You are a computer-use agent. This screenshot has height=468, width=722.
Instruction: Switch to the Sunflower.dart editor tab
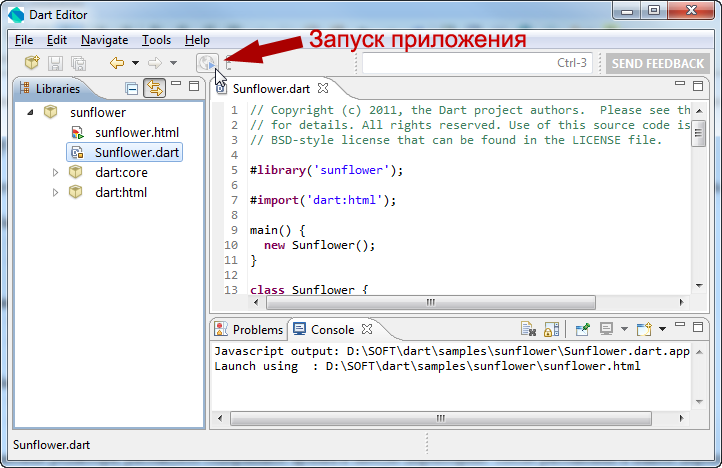(x=271, y=88)
